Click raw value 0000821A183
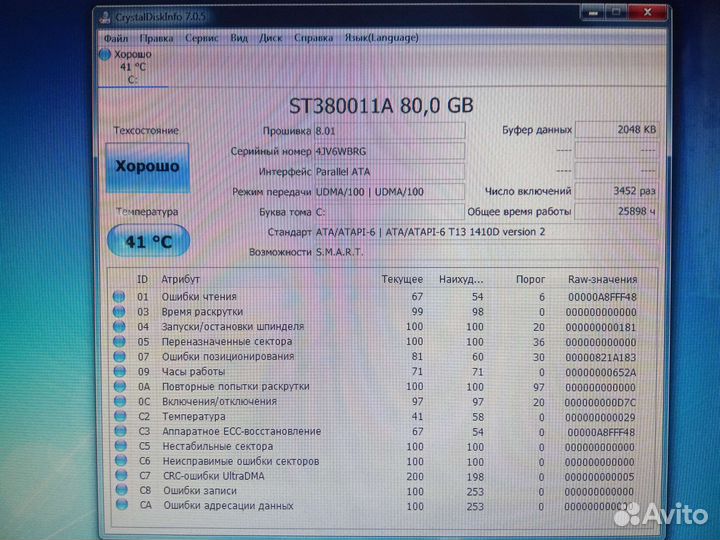The height and width of the screenshot is (540, 720). 601,357
